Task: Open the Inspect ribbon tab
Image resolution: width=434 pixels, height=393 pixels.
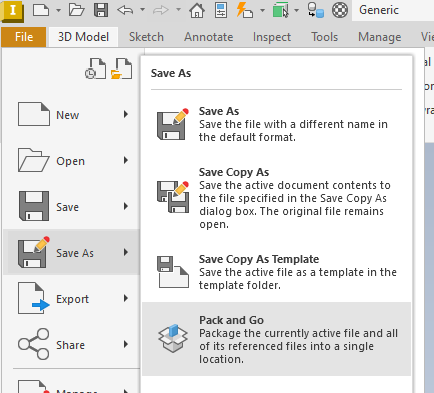Action: click(272, 37)
